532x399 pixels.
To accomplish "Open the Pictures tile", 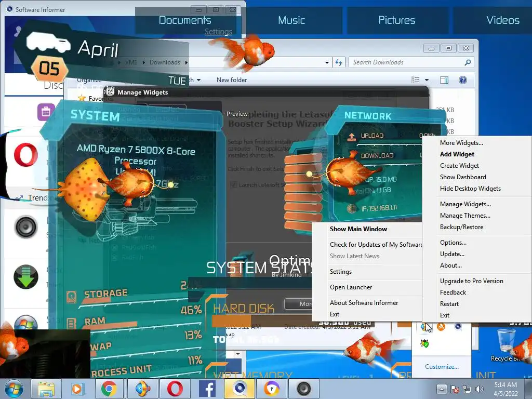I will pos(396,20).
